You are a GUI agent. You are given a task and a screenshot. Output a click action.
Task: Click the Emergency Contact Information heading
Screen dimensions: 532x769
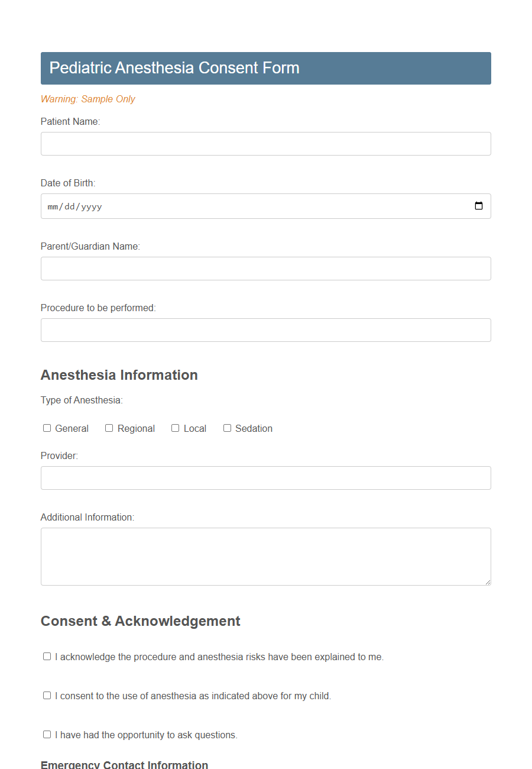click(124, 764)
